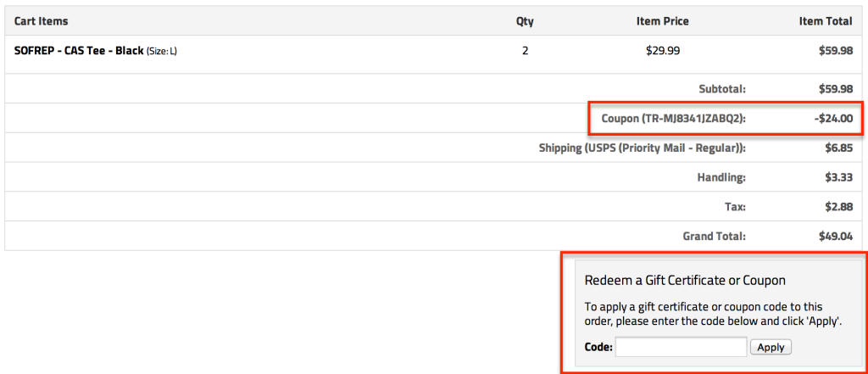Click the Item Total column header
This screenshot has height=374, width=868.
tap(826, 20)
